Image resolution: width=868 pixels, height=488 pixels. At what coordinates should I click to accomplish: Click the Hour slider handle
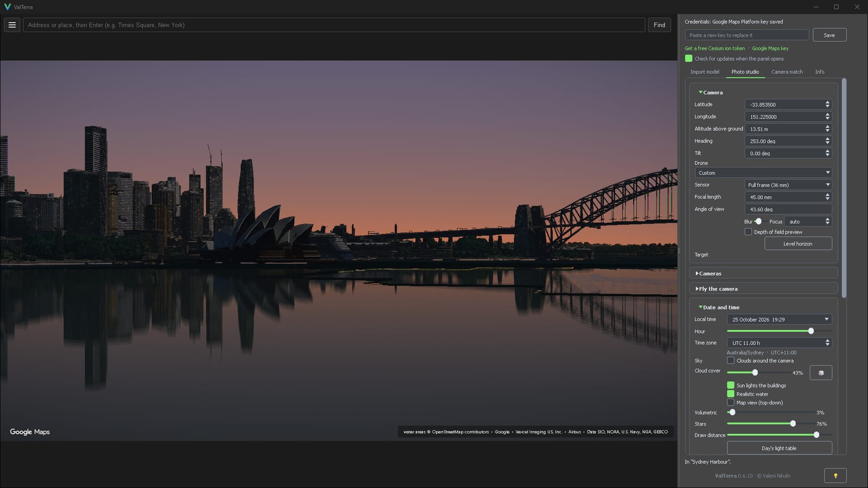[x=811, y=331]
